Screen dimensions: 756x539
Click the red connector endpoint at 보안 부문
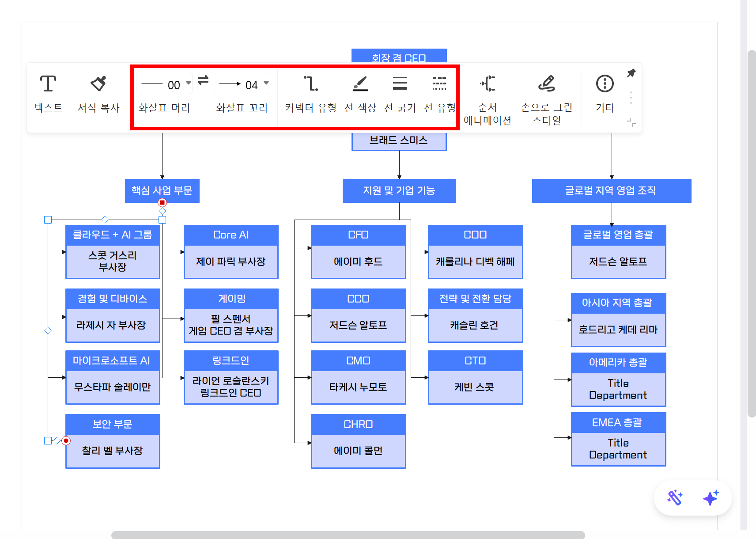[x=66, y=440]
